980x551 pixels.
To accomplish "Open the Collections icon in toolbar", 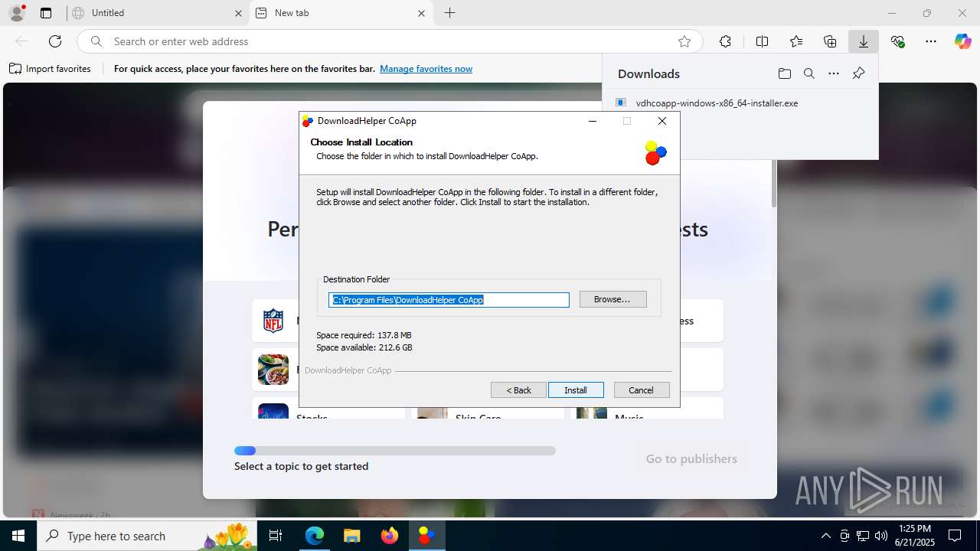I will click(x=830, y=41).
